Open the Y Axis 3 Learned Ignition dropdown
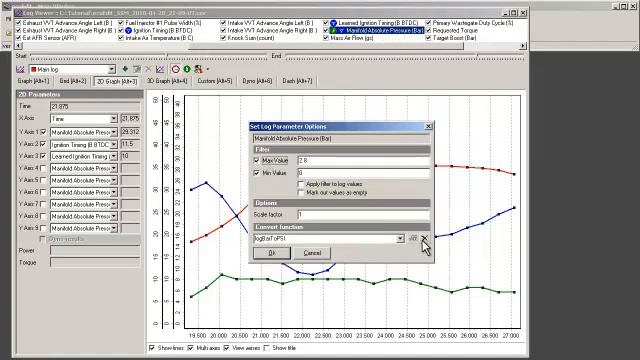Viewport: 640px width, 360px height. [x=113, y=156]
